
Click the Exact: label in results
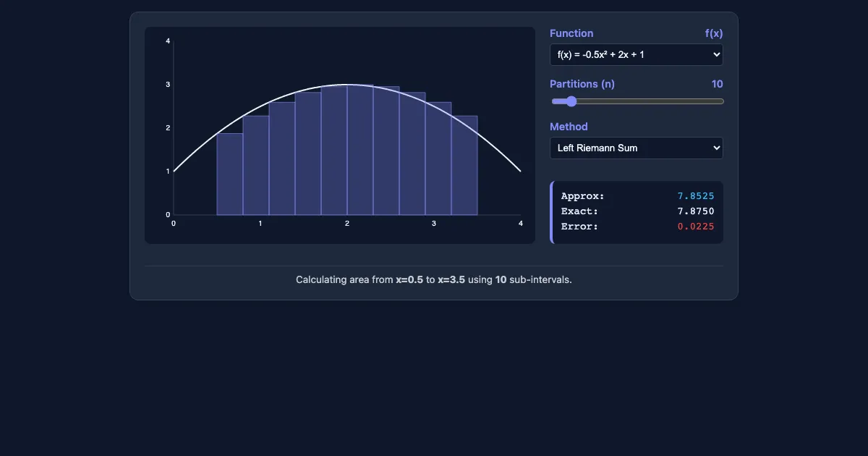point(579,211)
